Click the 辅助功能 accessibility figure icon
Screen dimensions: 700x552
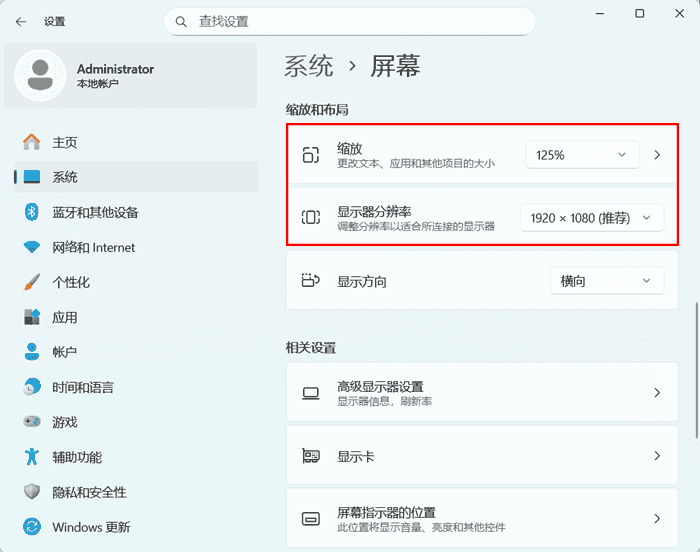click(x=32, y=457)
